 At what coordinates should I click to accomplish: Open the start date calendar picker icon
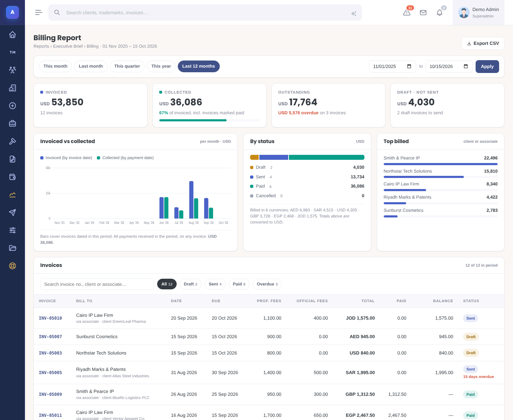coord(409,67)
